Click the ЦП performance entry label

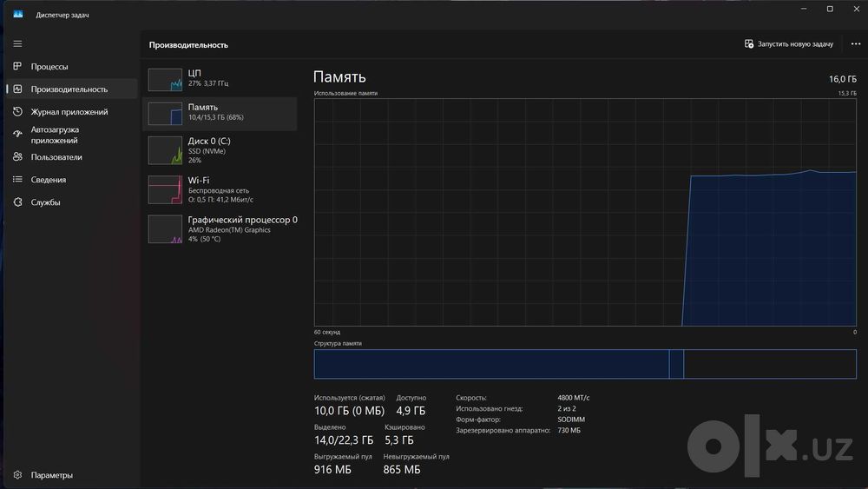tap(194, 73)
